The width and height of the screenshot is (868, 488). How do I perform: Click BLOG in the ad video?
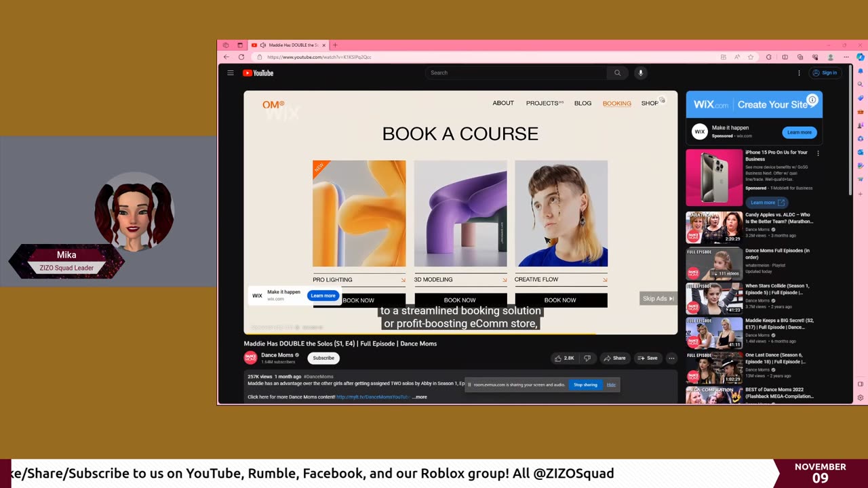point(583,103)
